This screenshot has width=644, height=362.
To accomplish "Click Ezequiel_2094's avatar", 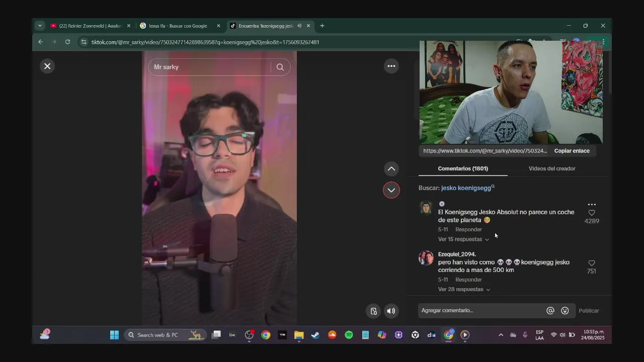I will tap(426, 258).
